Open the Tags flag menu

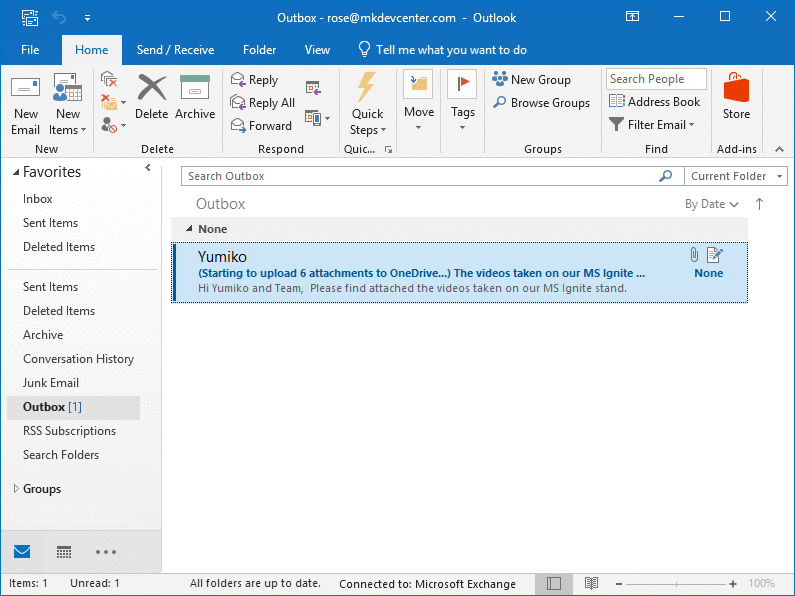[462, 101]
